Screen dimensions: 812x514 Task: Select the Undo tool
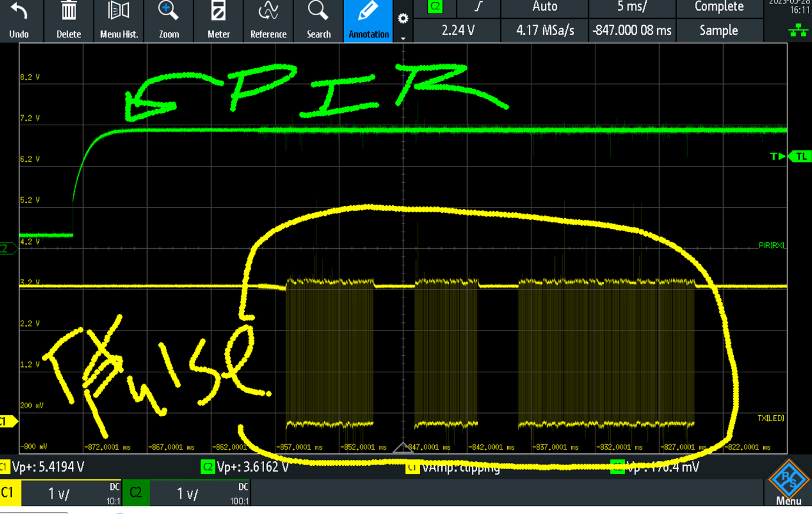point(19,21)
